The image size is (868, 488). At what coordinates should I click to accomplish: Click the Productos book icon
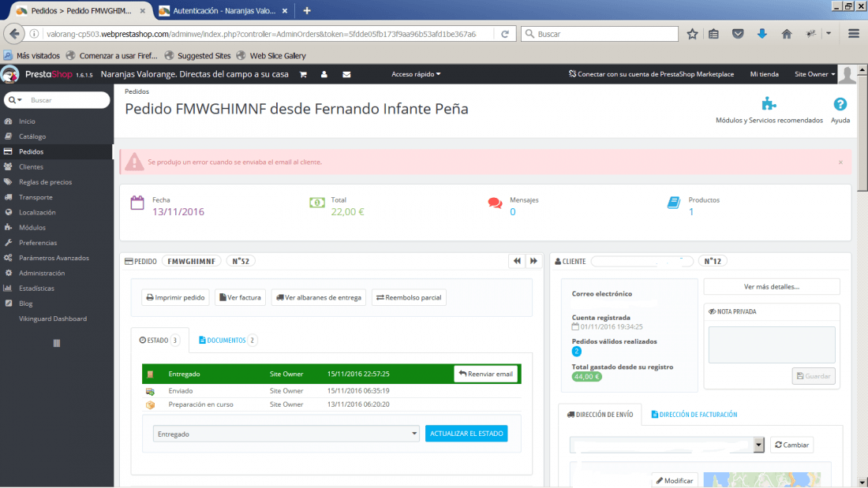pyautogui.click(x=674, y=203)
